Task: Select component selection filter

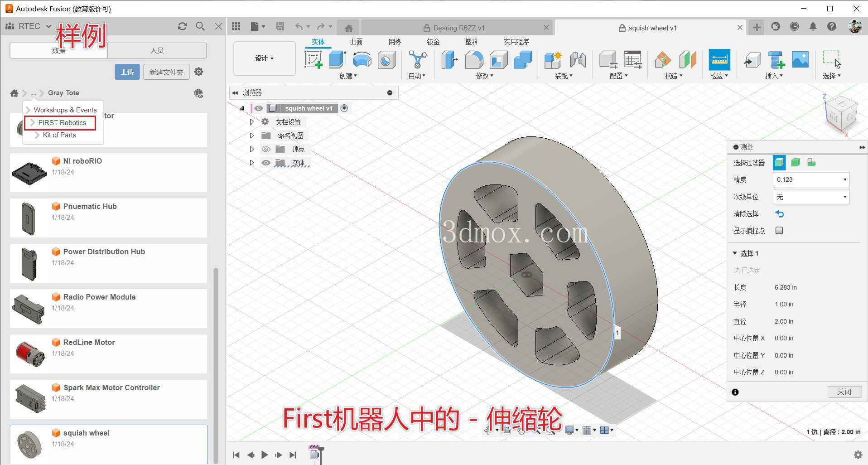Action: [x=811, y=162]
